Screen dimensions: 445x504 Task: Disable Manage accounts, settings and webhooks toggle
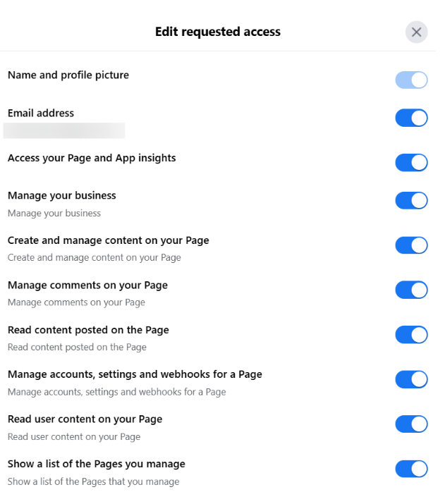(411, 379)
